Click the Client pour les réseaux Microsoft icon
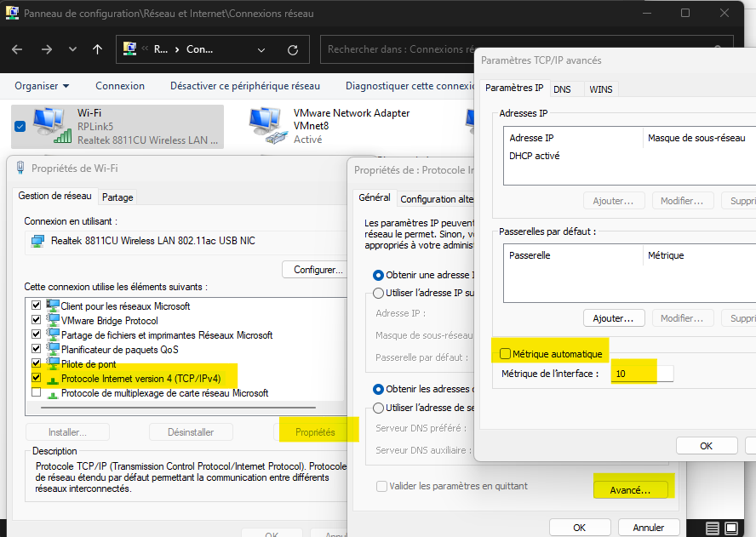This screenshot has height=537, width=756. pos(53,306)
